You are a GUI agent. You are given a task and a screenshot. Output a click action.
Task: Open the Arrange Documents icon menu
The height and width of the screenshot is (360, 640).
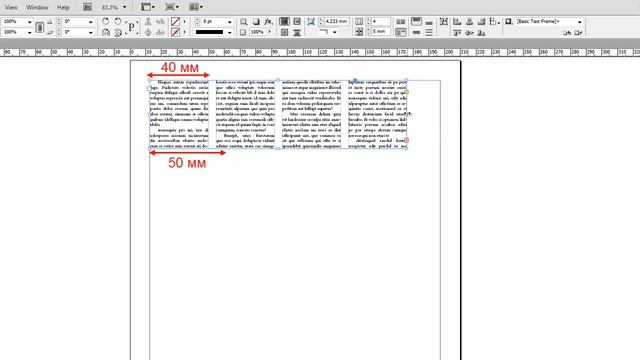[x=196, y=7]
